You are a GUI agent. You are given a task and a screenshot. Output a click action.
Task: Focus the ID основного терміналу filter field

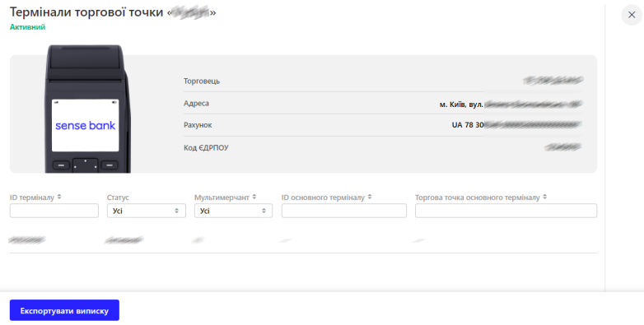(343, 211)
